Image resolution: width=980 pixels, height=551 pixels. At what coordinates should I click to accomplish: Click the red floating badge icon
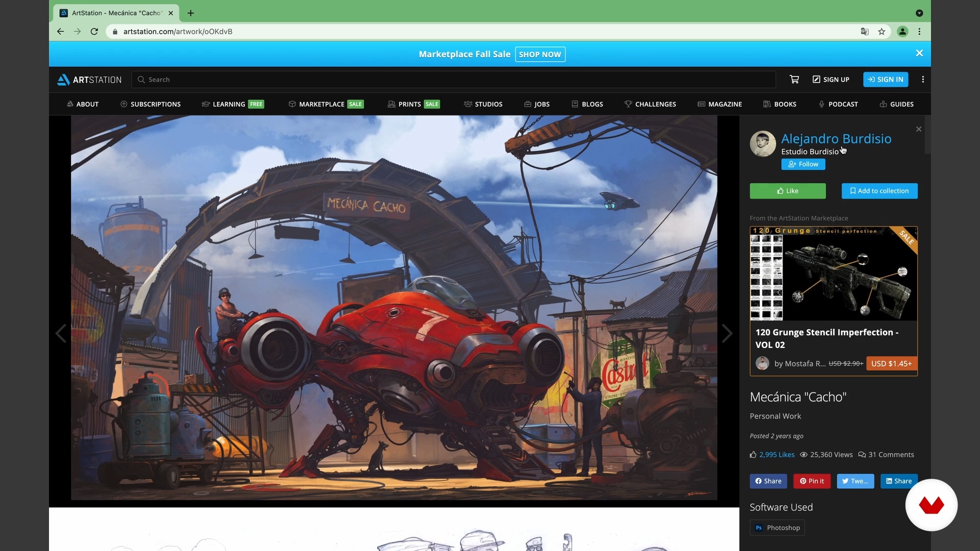pyautogui.click(x=931, y=505)
